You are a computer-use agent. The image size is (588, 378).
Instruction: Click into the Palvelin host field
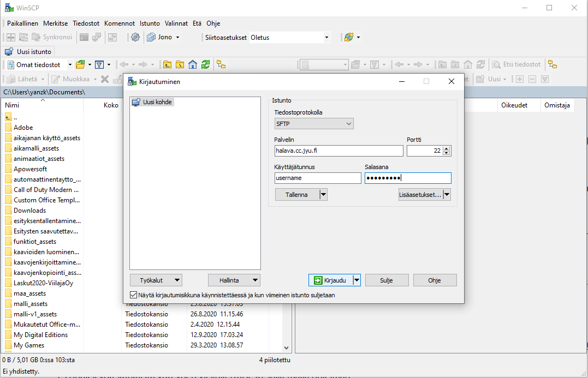pyautogui.click(x=338, y=151)
